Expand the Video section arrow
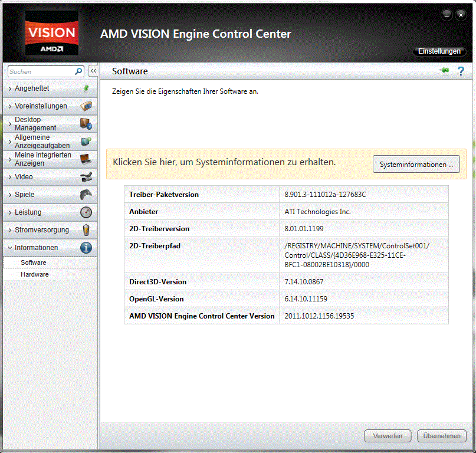This screenshot has height=453, width=476. point(10,177)
